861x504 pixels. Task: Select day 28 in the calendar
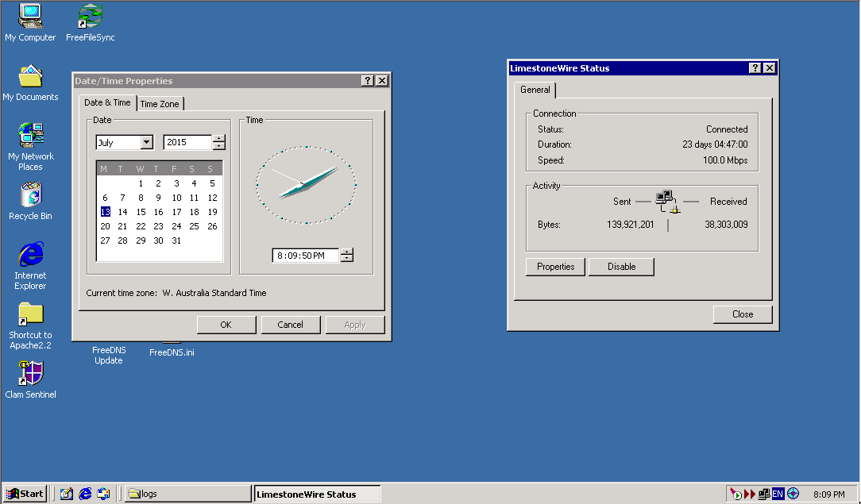tap(122, 240)
